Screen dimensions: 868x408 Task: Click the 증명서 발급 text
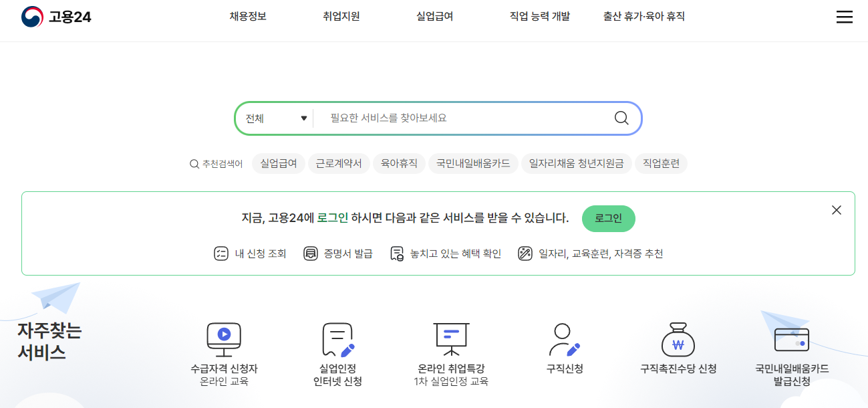pyautogui.click(x=348, y=254)
